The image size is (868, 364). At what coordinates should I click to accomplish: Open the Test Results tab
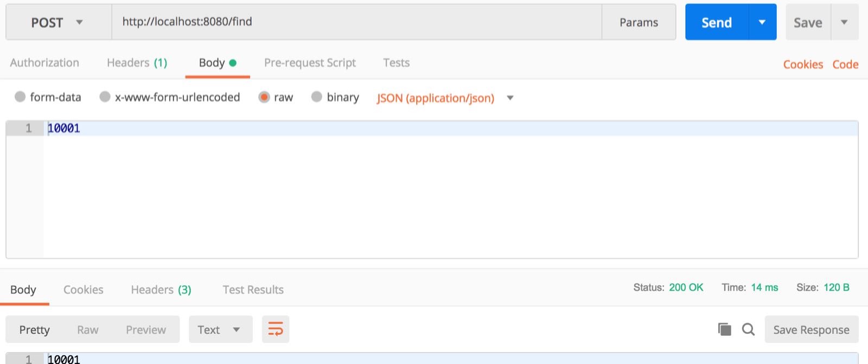click(253, 290)
